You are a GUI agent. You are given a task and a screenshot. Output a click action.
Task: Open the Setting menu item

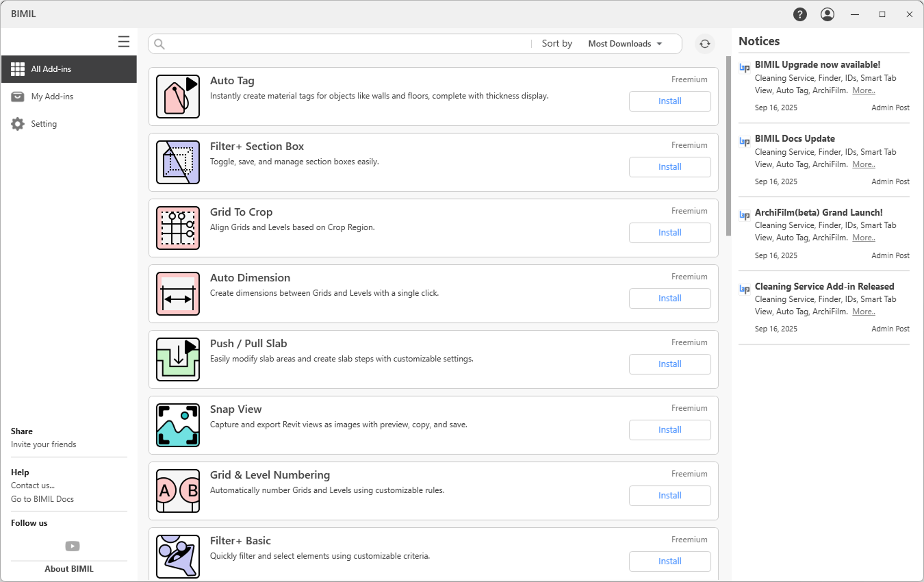click(x=44, y=124)
